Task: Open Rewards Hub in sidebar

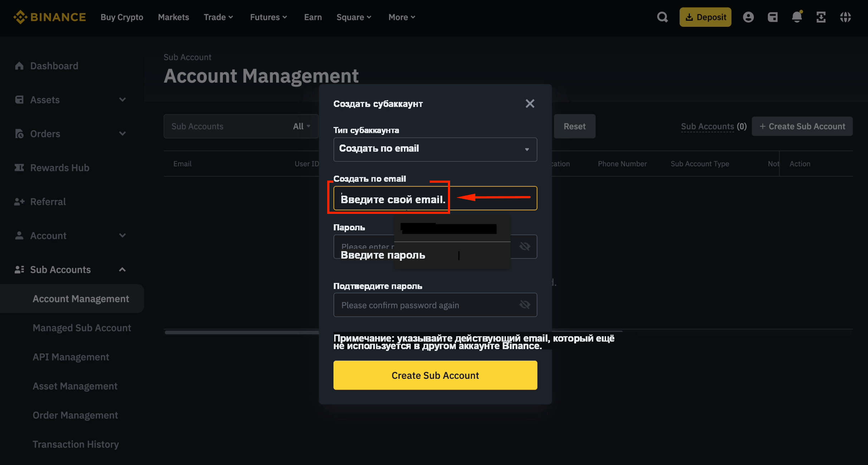Action: pyautogui.click(x=60, y=168)
